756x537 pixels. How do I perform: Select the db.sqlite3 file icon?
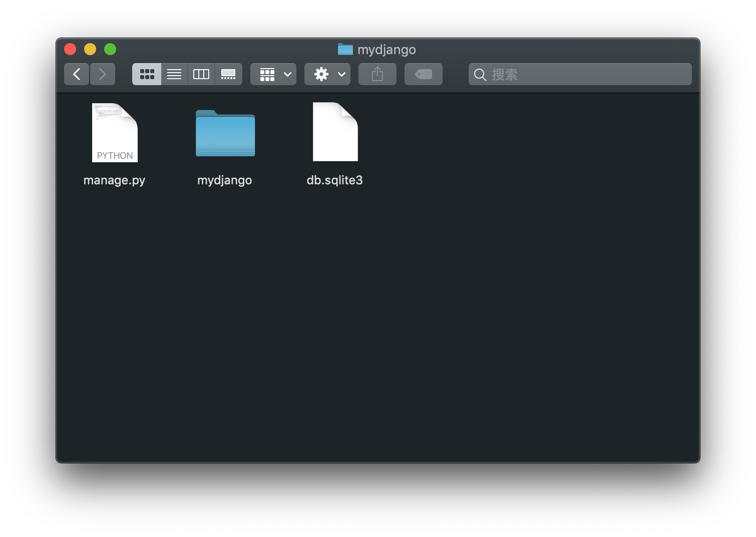335,132
